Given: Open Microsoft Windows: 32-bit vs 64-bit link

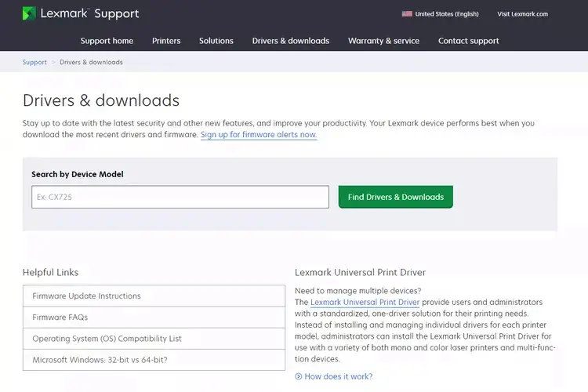Looking at the screenshot, I should (154, 360).
